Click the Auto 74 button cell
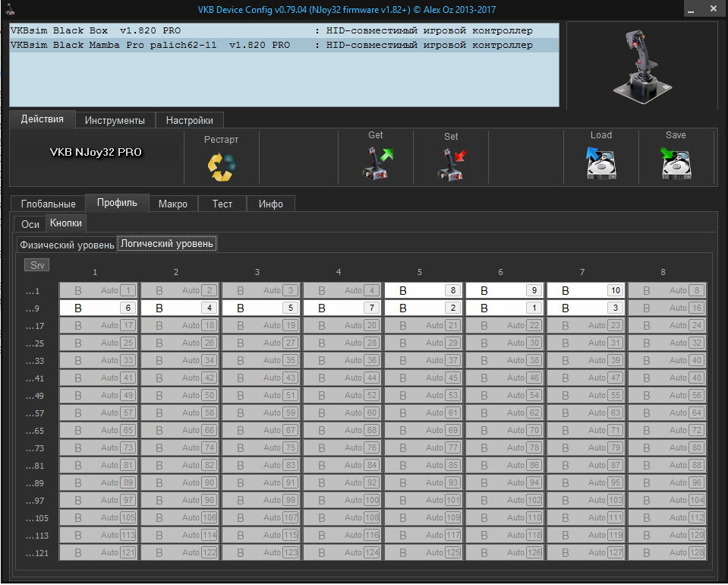Viewport: 728px width, 585px height. point(180,447)
